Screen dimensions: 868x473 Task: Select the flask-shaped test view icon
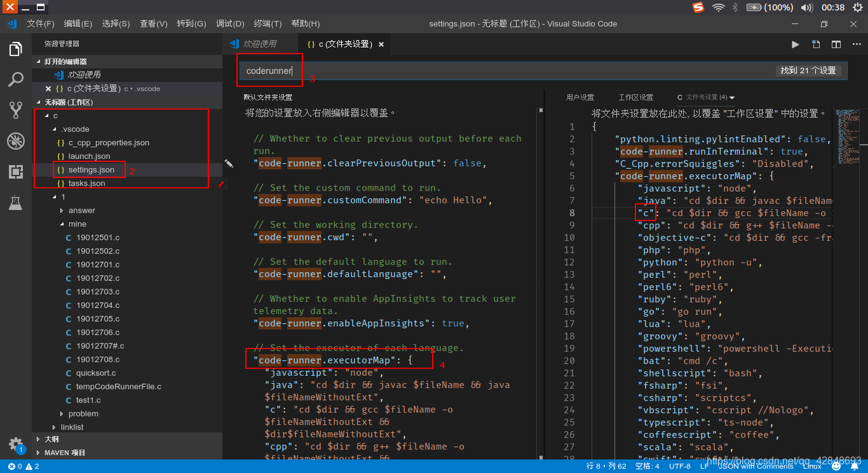tap(15, 205)
